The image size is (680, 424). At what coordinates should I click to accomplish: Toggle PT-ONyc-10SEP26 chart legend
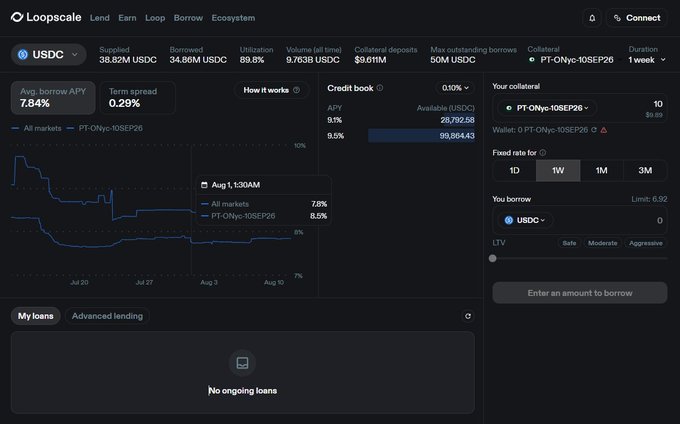click(x=105, y=128)
